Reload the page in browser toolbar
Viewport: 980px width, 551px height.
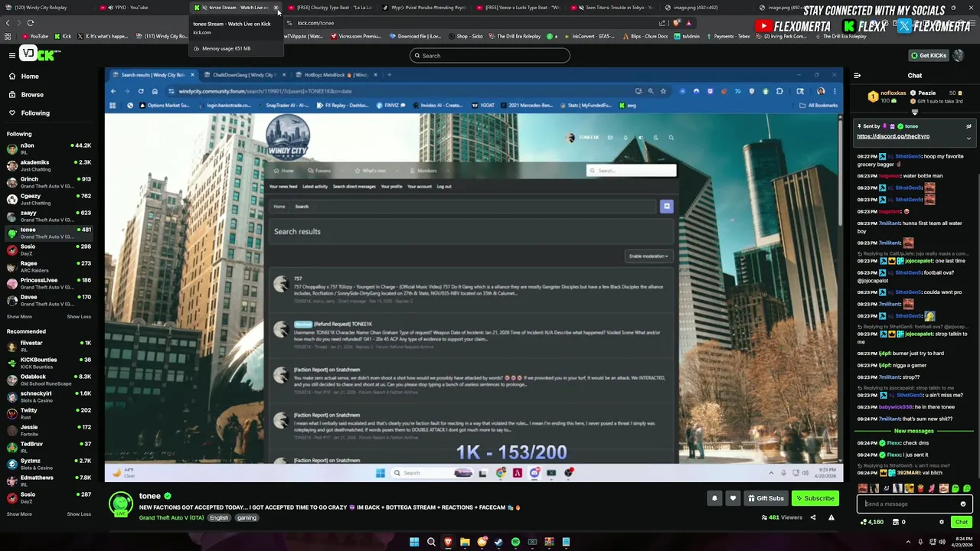point(31,23)
